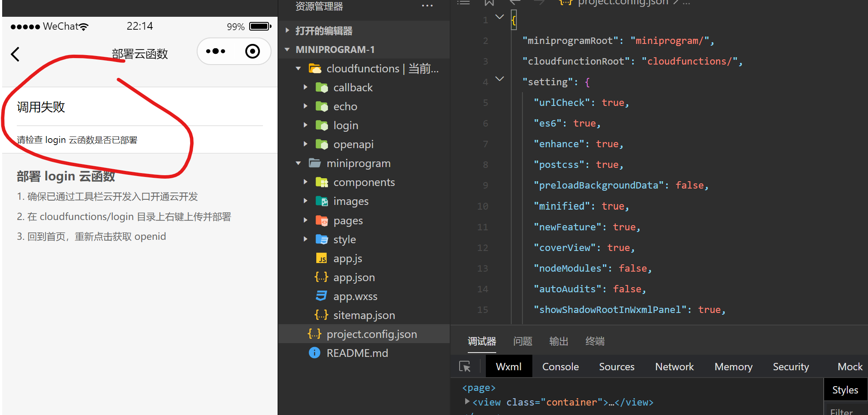Click the openapi cloud function folder icon
Image resolution: width=868 pixels, height=415 pixels.
[322, 144]
